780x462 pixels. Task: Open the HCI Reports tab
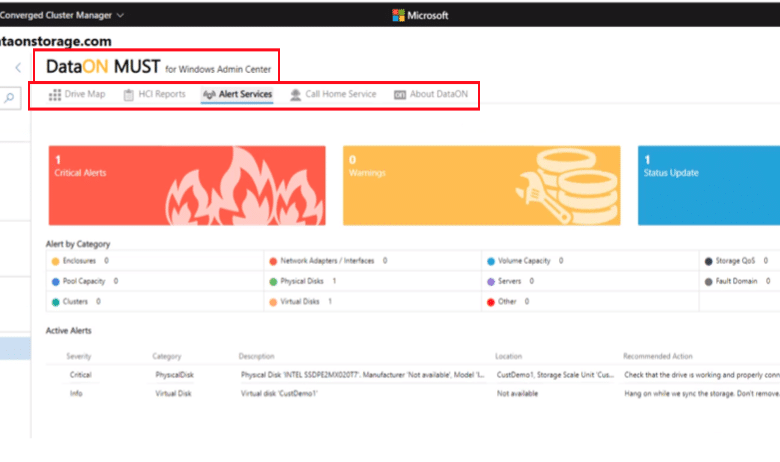click(155, 94)
